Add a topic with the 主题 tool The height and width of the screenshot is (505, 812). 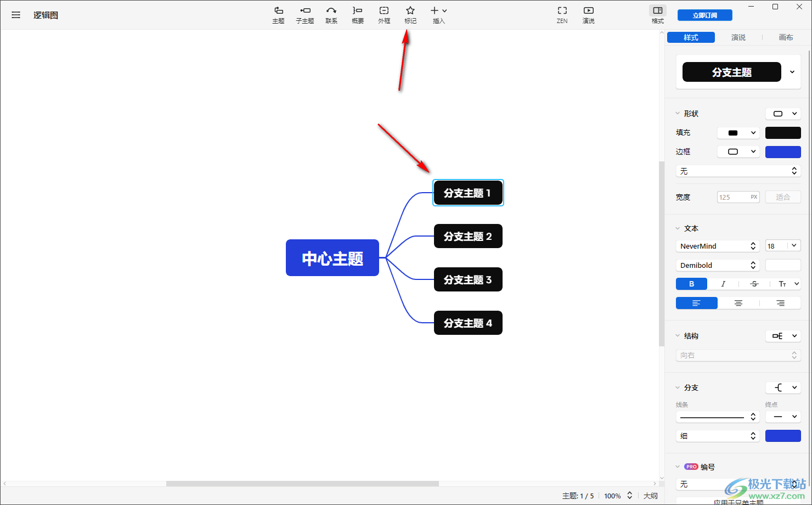pos(279,15)
